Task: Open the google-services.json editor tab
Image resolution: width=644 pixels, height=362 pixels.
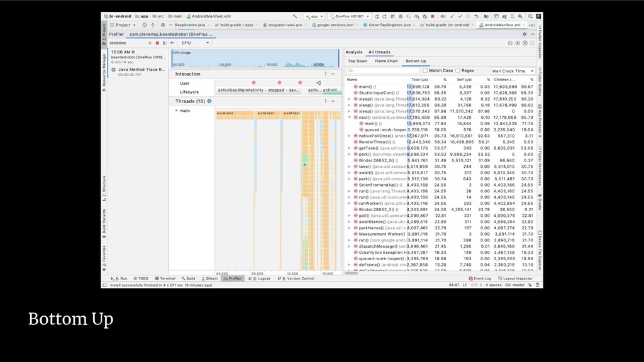Action: (x=335, y=25)
